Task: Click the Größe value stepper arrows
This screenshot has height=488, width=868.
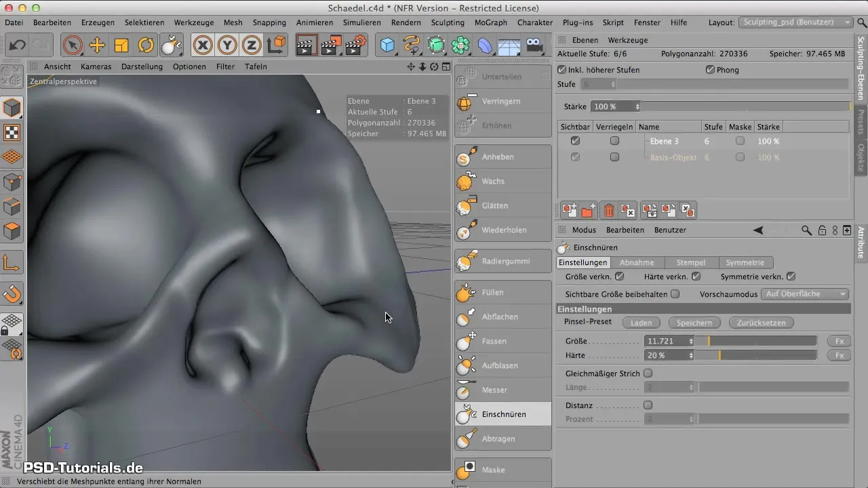Action: tap(691, 341)
